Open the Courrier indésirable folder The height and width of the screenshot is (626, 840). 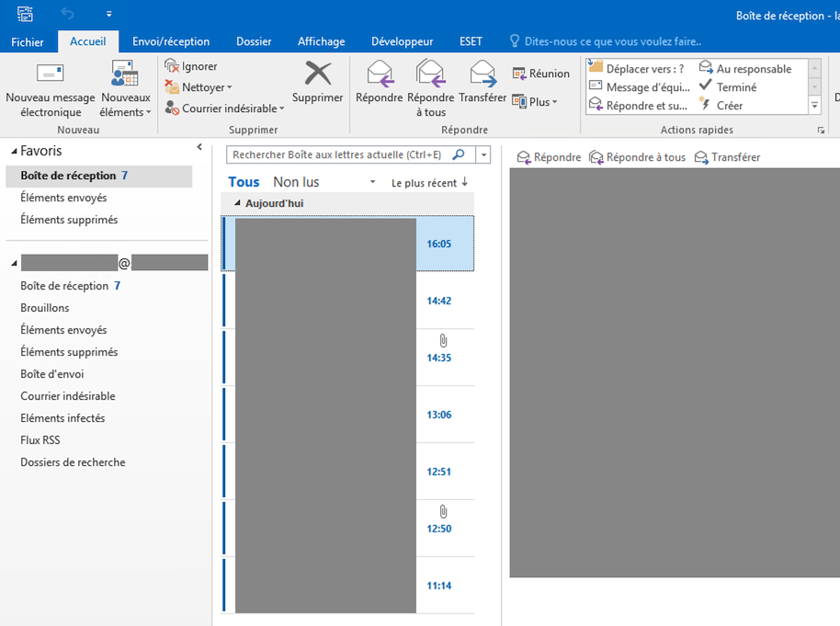[68, 395]
